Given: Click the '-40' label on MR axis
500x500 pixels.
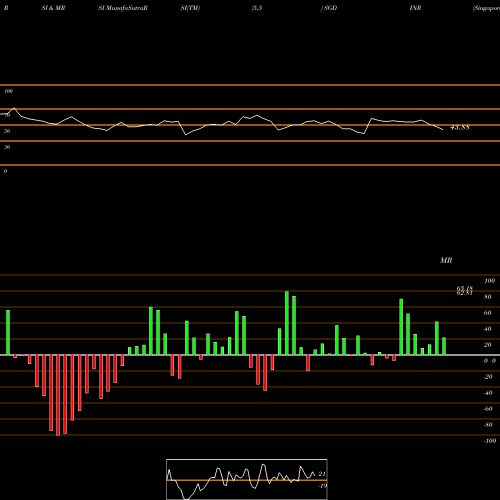Looking at the screenshot, I should (x=488, y=393).
